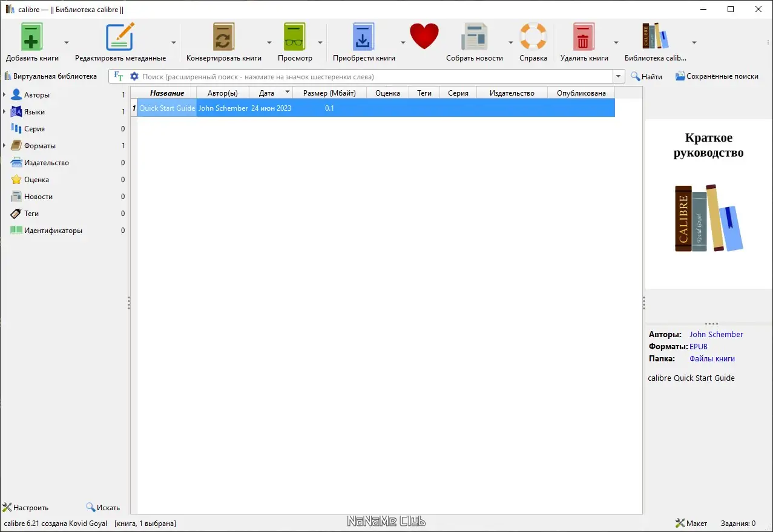Screen dimensions: 773x532
Task: Click calibre Quick Start Guide description text
Action: (691, 378)
